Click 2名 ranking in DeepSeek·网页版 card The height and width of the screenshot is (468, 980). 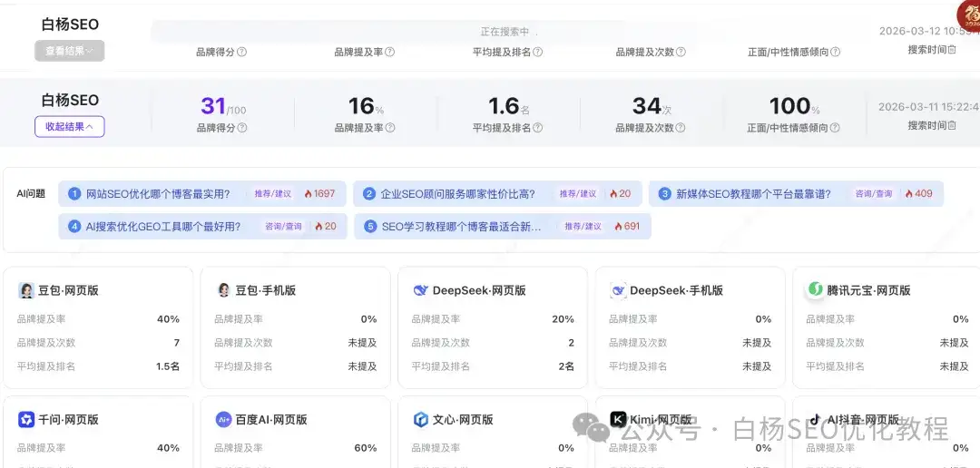click(x=566, y=366)
